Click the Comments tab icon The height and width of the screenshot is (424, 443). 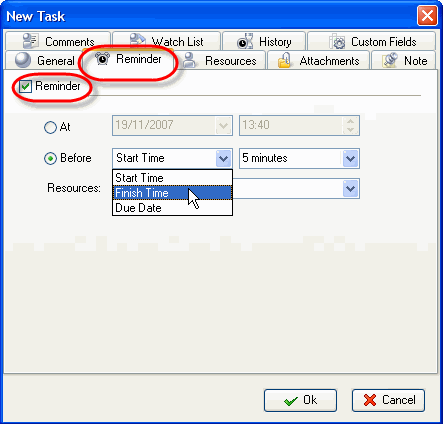(x=30, y=41)
